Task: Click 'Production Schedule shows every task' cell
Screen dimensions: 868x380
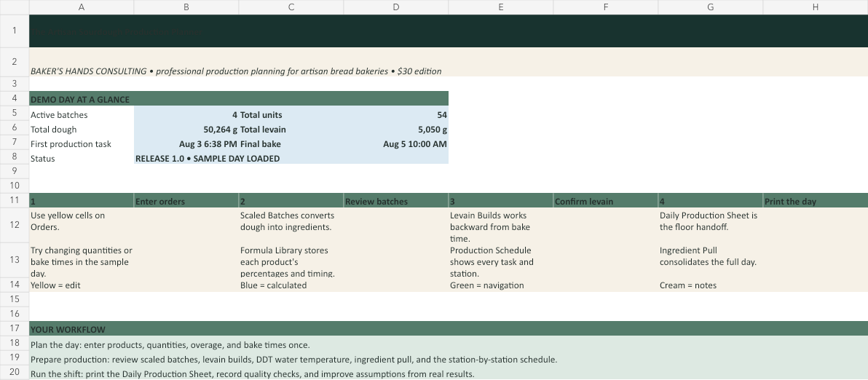Action: (x=501, y=260)
